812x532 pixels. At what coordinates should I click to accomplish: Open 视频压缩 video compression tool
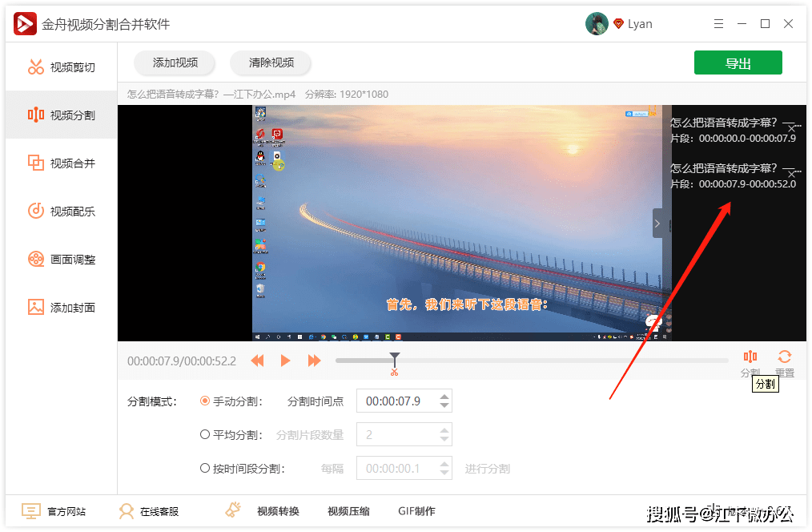tap(348, 511)
